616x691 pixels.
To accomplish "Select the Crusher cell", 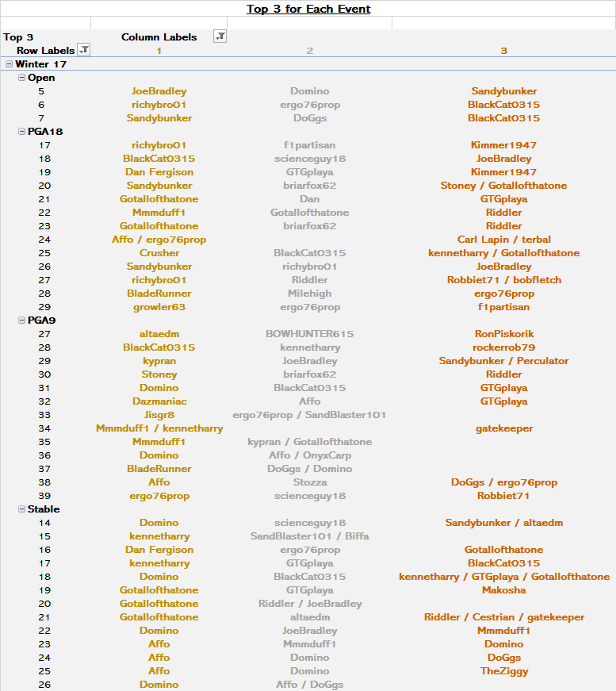I will tap(159, 253).
